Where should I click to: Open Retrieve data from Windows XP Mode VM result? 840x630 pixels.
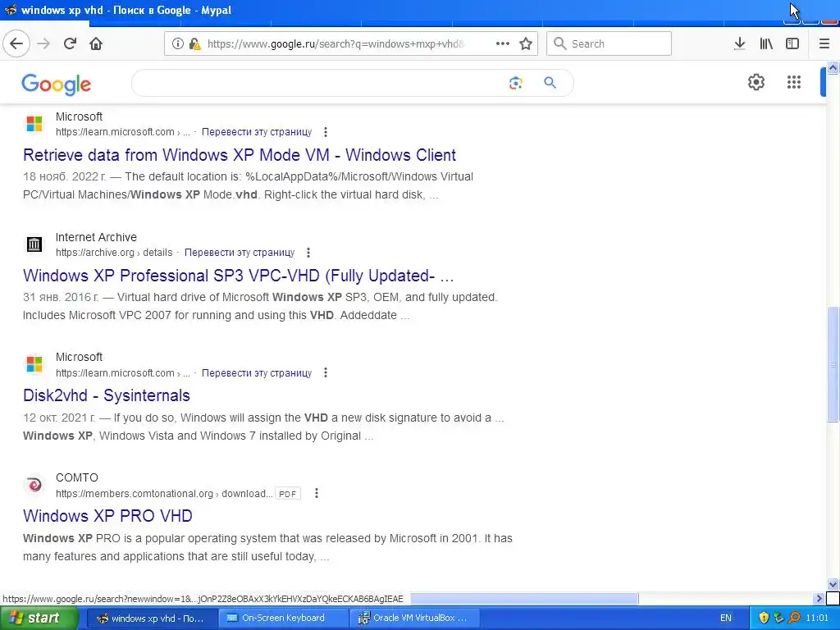pyautogui.click(x=240, y=155)
